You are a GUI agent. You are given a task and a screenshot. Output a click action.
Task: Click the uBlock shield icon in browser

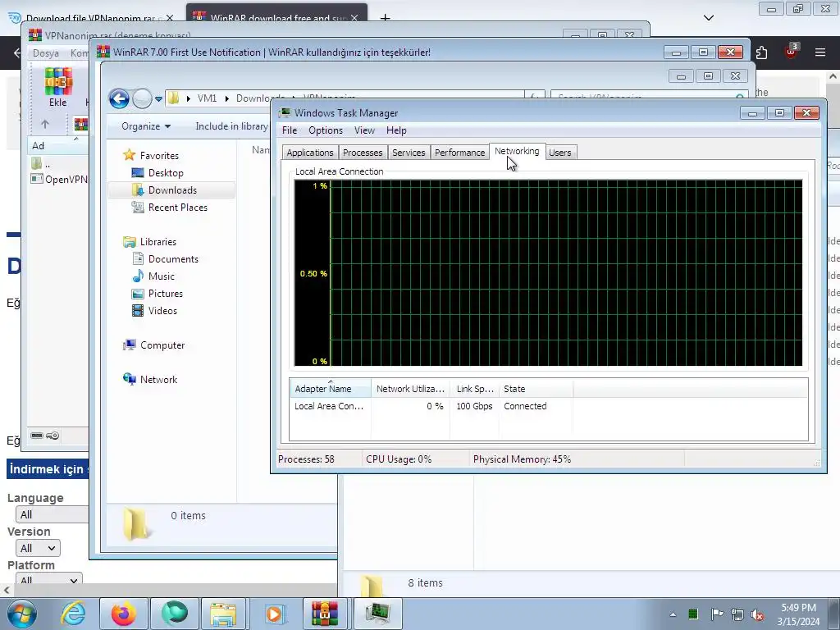[791, 52]
